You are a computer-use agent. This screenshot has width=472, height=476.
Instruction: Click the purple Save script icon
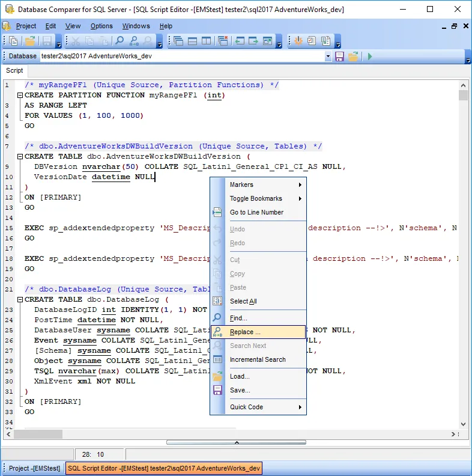click(339, 56)
